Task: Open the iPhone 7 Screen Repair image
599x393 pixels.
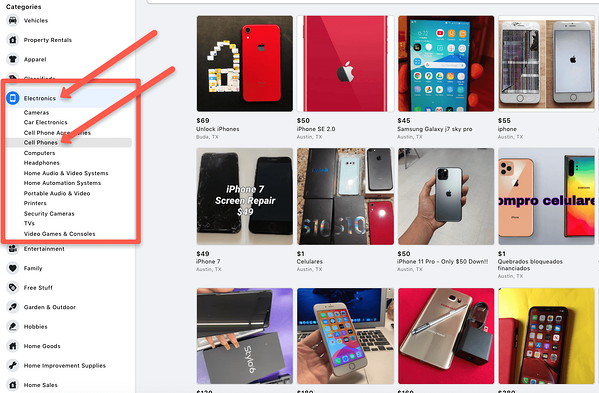Action: tap(245, 196)
